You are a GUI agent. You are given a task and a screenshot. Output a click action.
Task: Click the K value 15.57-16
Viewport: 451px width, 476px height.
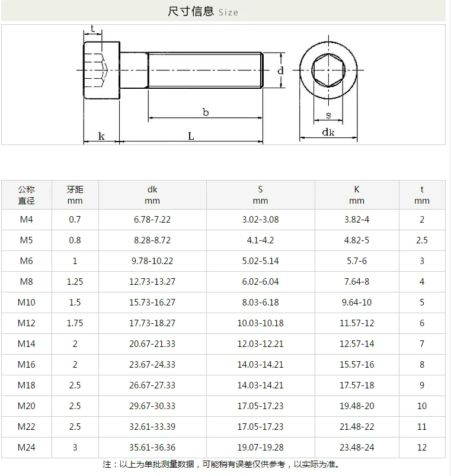pyautogui.click(x=357, y=364)
